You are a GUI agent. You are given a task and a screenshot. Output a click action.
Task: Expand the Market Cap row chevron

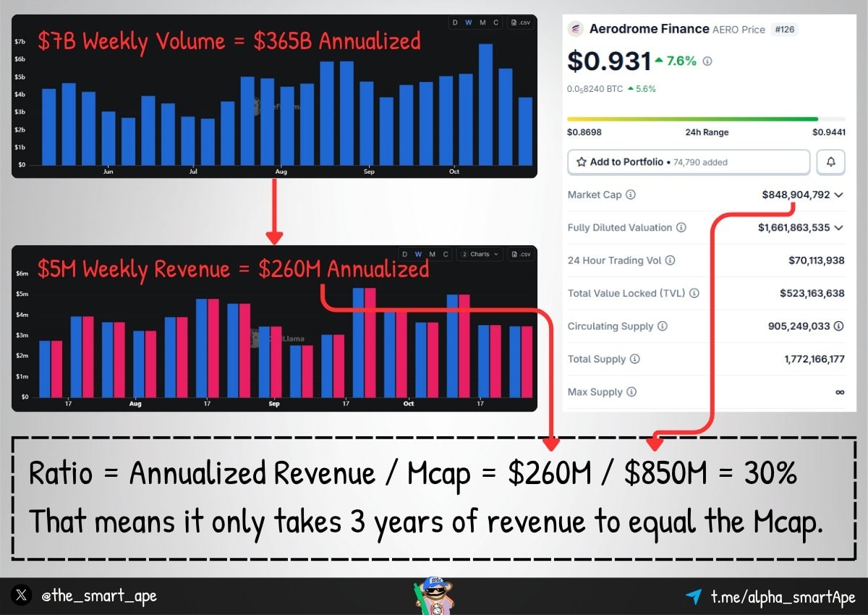[838, 195]
